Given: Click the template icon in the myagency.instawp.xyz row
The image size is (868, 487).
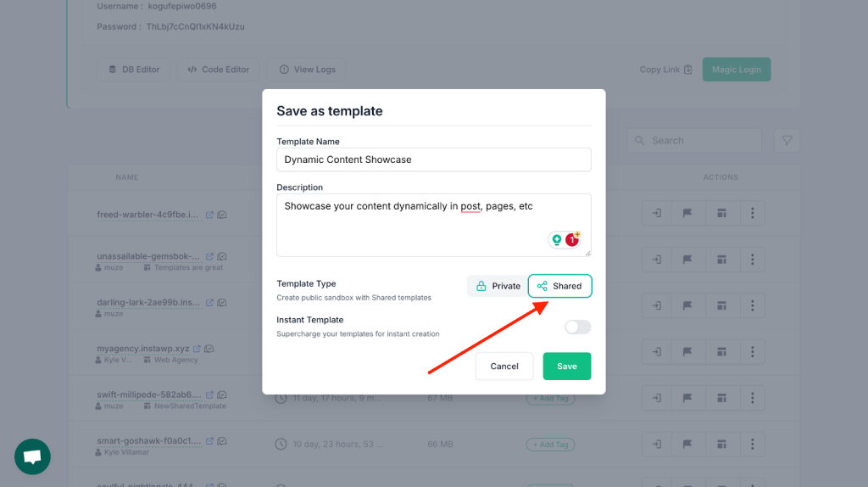Looking at the screenshot, I should (x=721, y=352).
